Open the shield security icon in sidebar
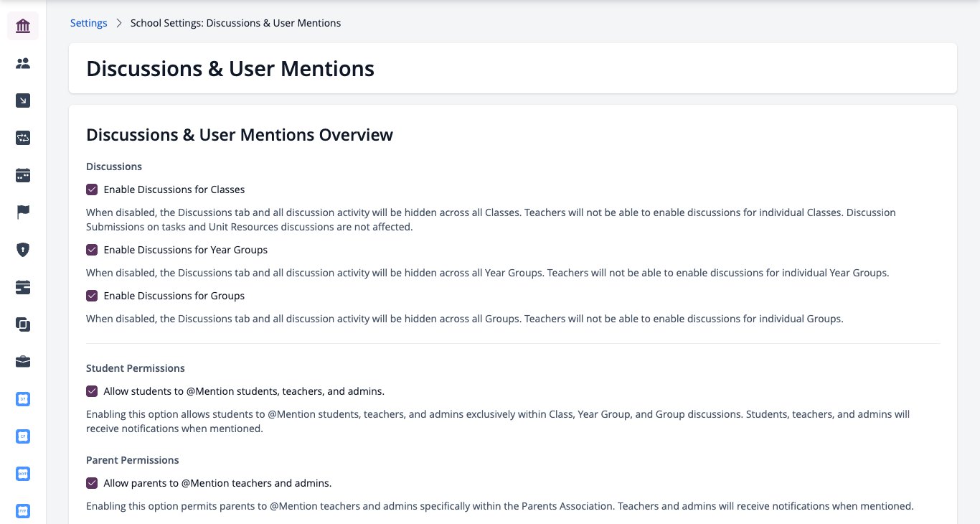Image resolution: width=980 pixels, height=524 pixels. (23, 251)
